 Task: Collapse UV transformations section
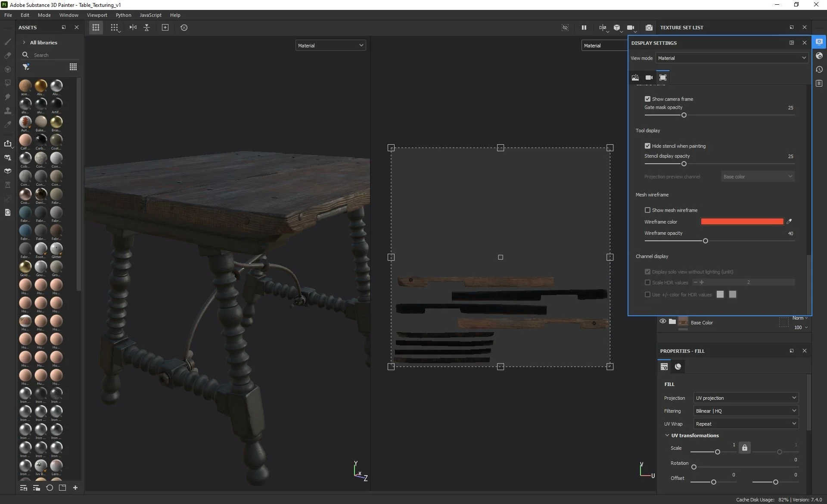point(667,436)
